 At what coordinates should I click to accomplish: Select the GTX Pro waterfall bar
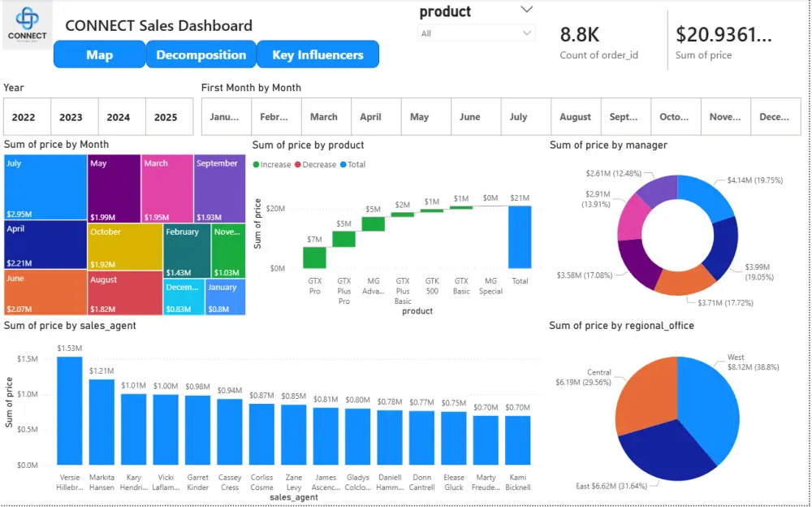pyautogui.click(x=315, y=258)
